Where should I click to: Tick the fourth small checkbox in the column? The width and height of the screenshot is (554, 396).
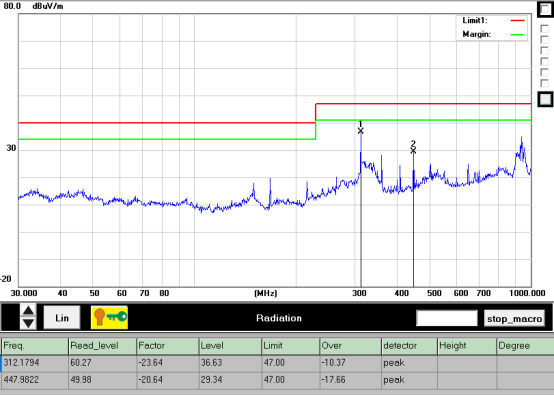pyautogui.click(x=544, y=61)
